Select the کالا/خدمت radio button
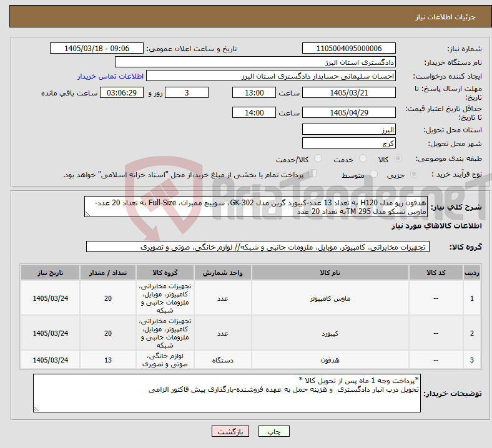Viewport: 492px width, 448px height. [x=318, y=158]
